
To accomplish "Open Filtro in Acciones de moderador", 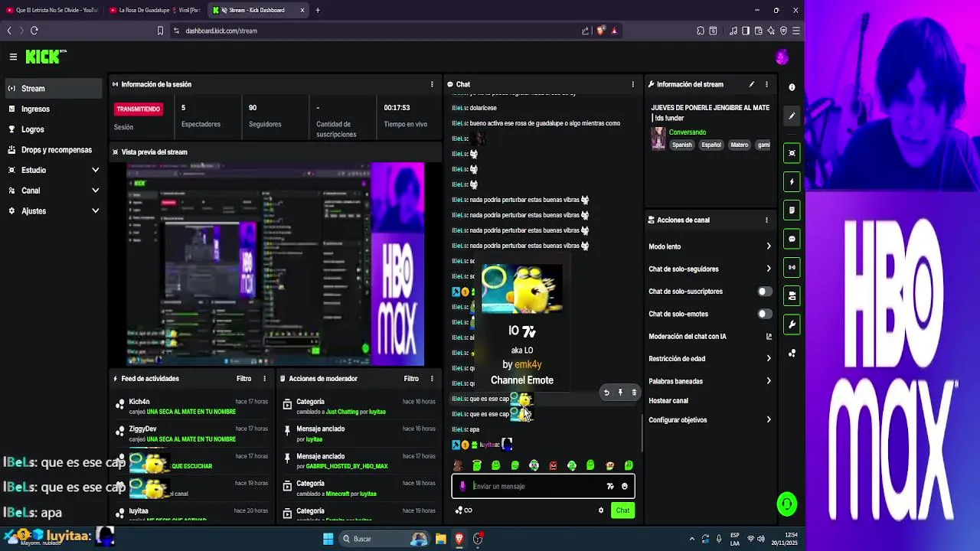I will (x=411, y=379).
